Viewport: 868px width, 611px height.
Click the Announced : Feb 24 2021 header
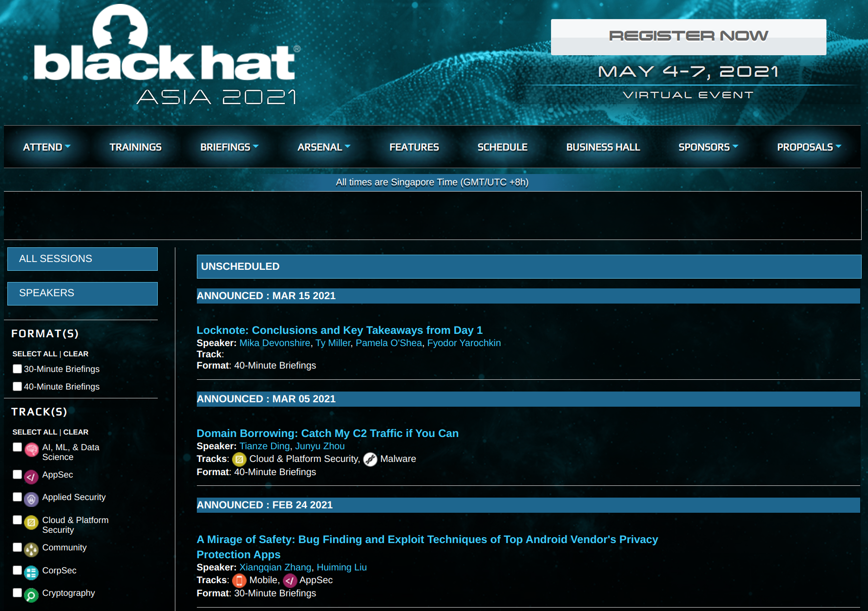[528, 505]
